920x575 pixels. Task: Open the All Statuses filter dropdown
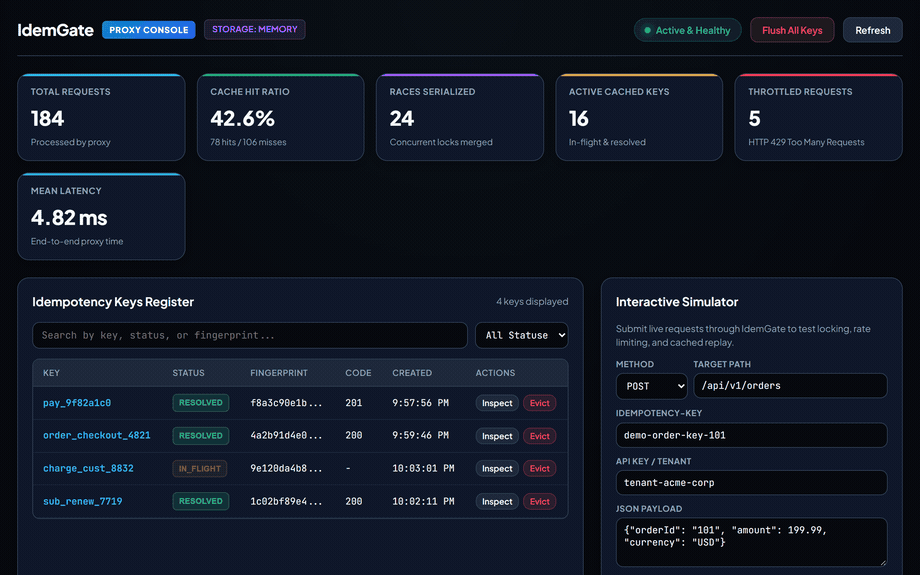[x=522, y=335]
